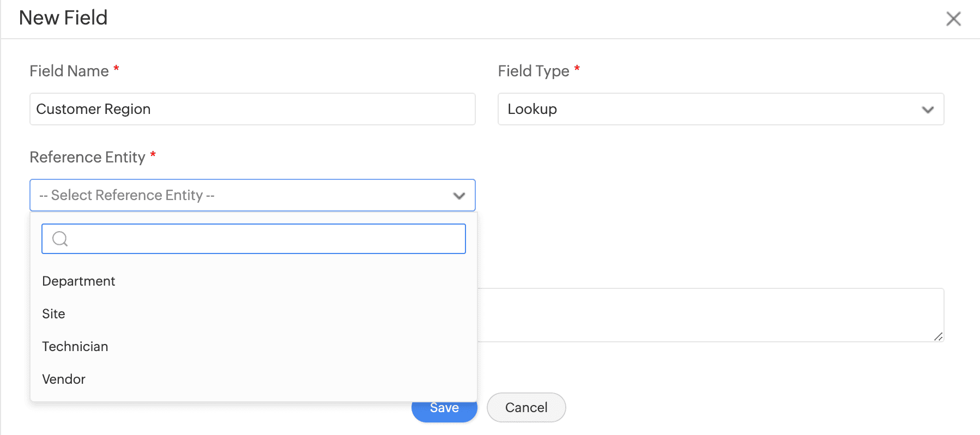The height and width of the screenshot is (435, 980).
Task: Pick Technician as the reference entity
Action: 75,347
